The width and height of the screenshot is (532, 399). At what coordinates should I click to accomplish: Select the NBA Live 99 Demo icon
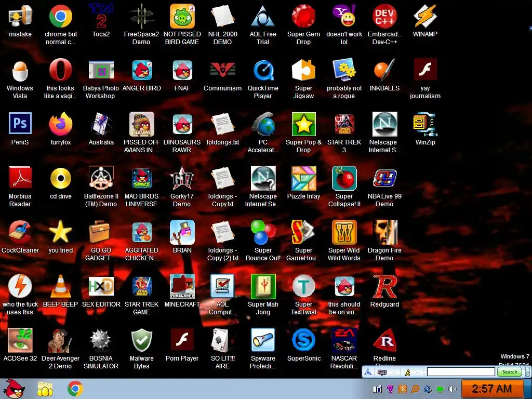point(384,178)
